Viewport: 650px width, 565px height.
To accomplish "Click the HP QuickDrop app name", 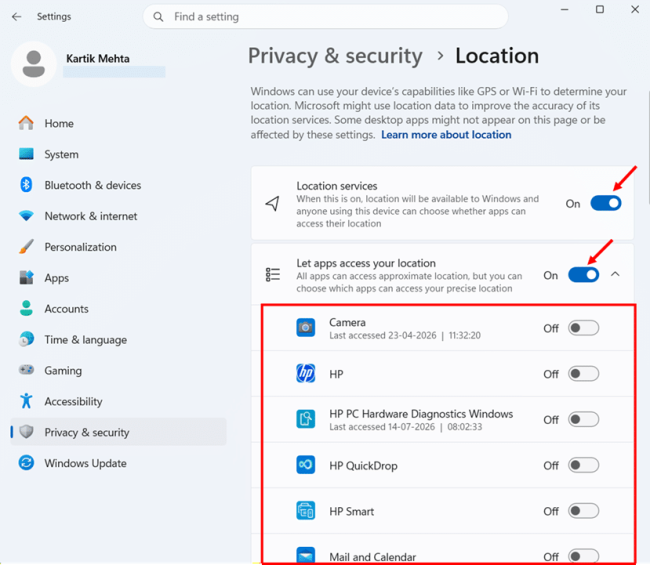I will click(x=363, y=466).
